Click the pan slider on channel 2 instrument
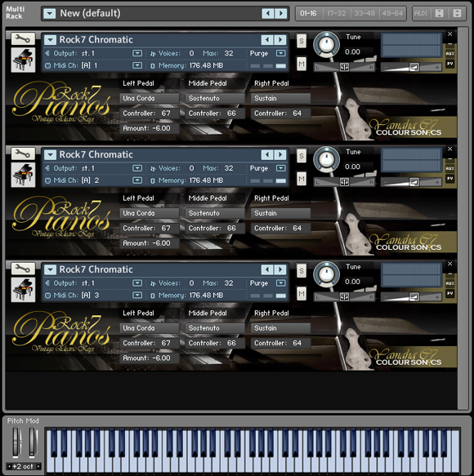The width and height of the screenshot is (474, 476). [345, 182]
